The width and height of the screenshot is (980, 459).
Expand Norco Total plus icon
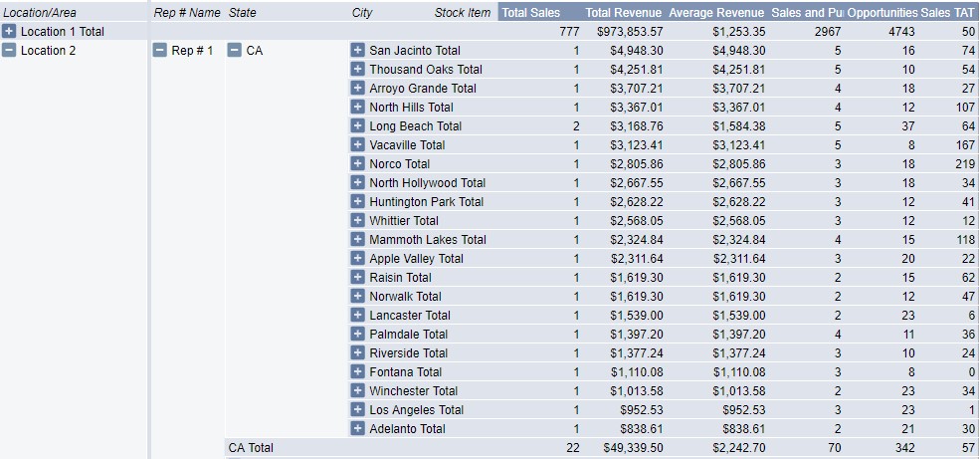pos(357,164)
